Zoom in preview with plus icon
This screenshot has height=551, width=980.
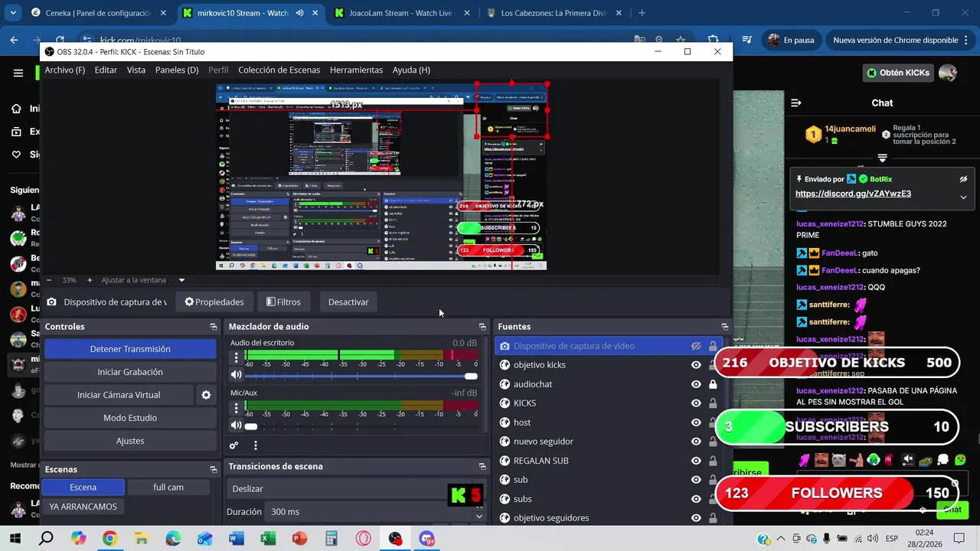[x=90, y=280]
